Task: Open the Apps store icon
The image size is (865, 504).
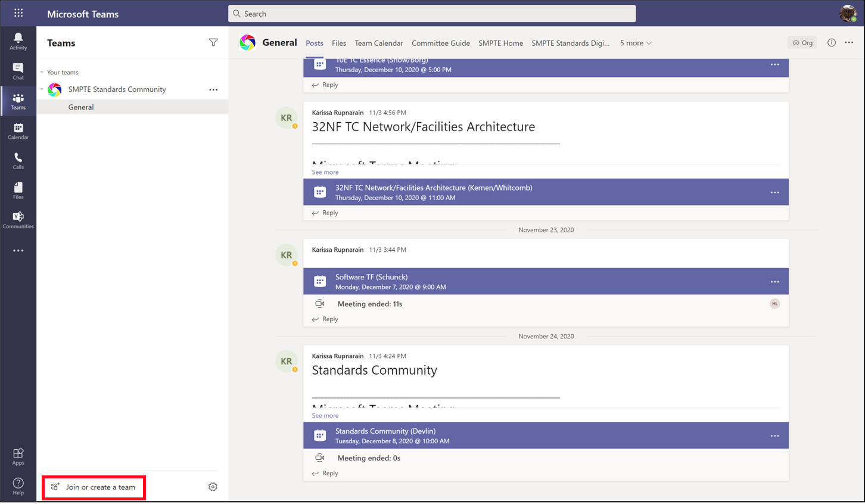Action: tap(18, 456)
